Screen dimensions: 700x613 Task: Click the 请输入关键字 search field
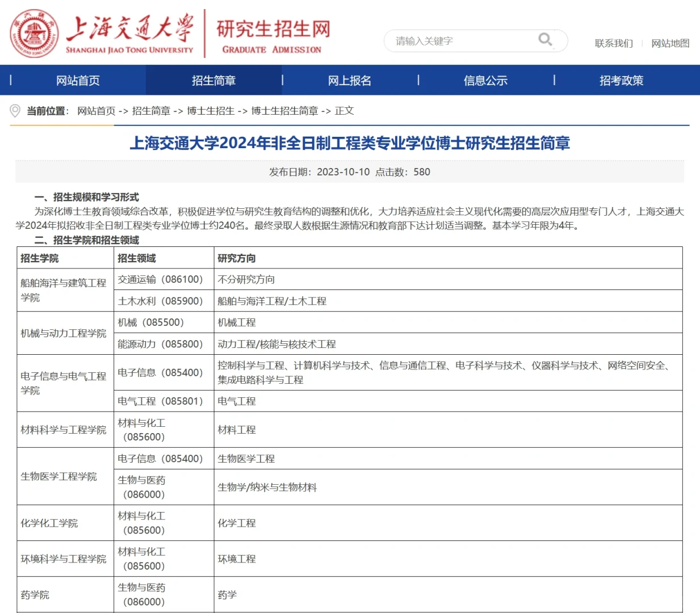(x=476, y=41)
